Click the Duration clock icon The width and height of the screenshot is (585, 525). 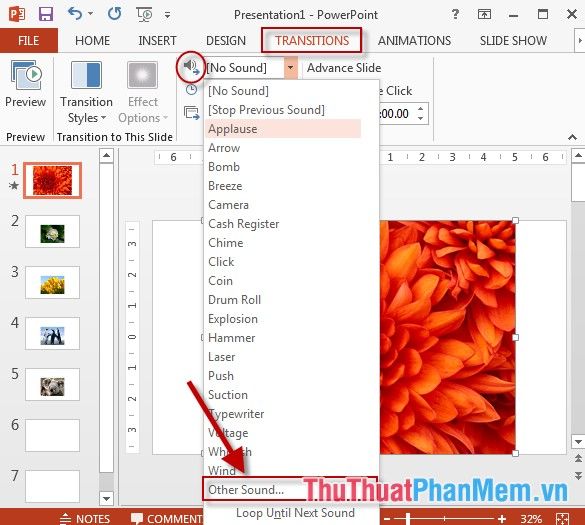(x=191, y=90)
